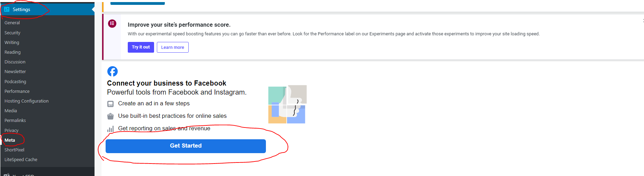This screenshot has width=644, height=176.
Task: Click the Elementor logo icon
Action: (x=112, y=24)
